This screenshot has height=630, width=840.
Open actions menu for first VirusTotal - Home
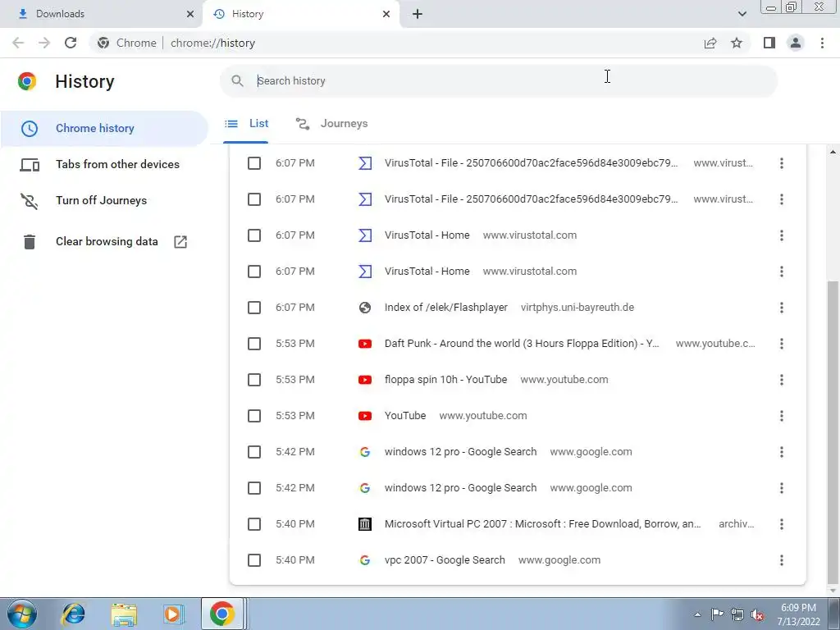tap(782, 235)
